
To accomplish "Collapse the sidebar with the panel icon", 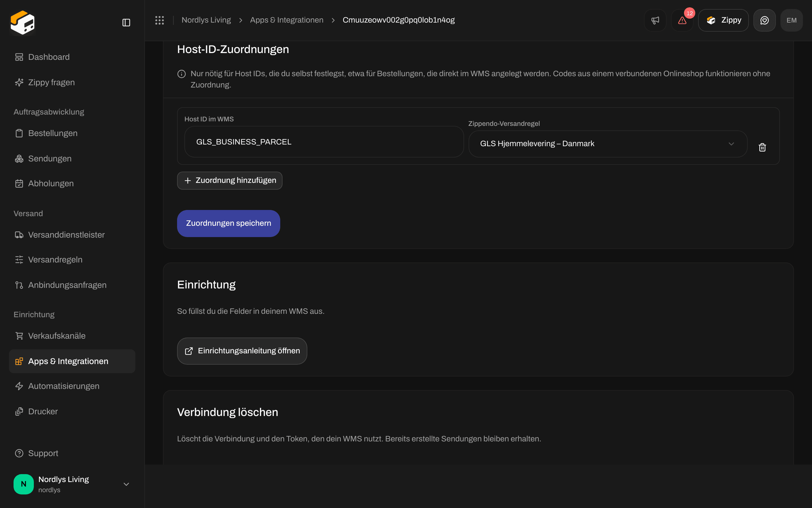I will pyautogui.click(x=126, y=23).
